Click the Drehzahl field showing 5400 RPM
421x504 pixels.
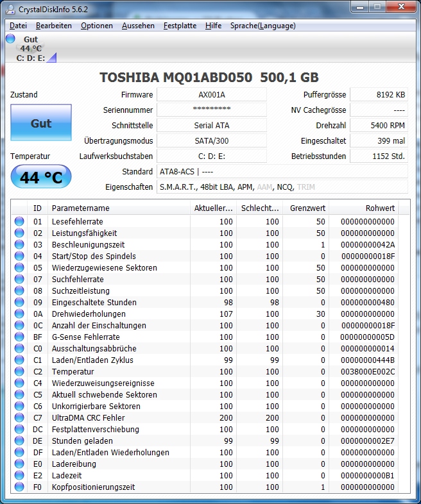click(379, 125)
